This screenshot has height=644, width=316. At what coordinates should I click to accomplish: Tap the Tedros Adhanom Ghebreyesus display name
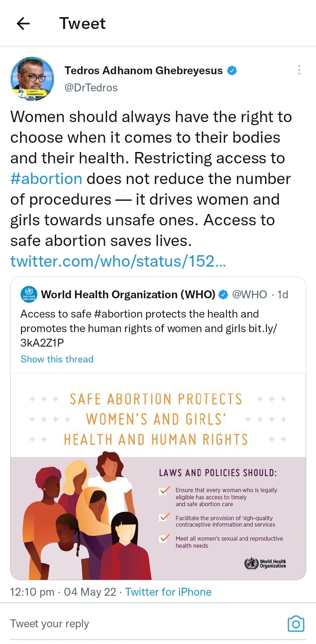[144, 70]
